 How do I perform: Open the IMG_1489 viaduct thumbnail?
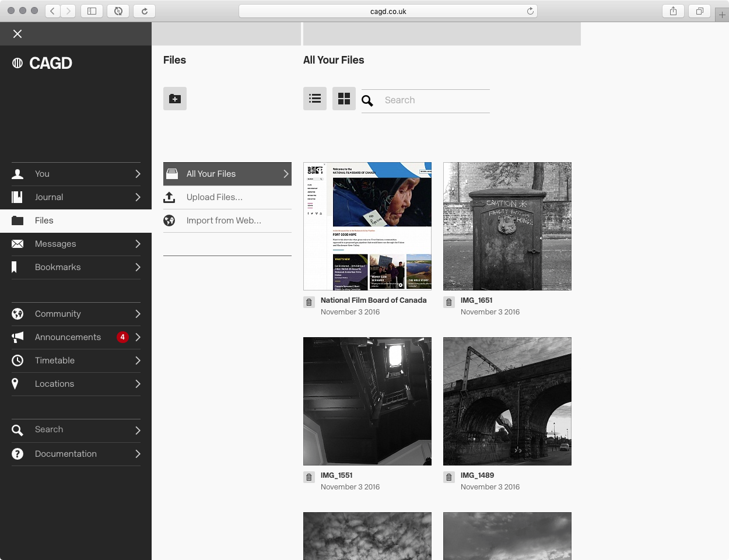point(507,401)
